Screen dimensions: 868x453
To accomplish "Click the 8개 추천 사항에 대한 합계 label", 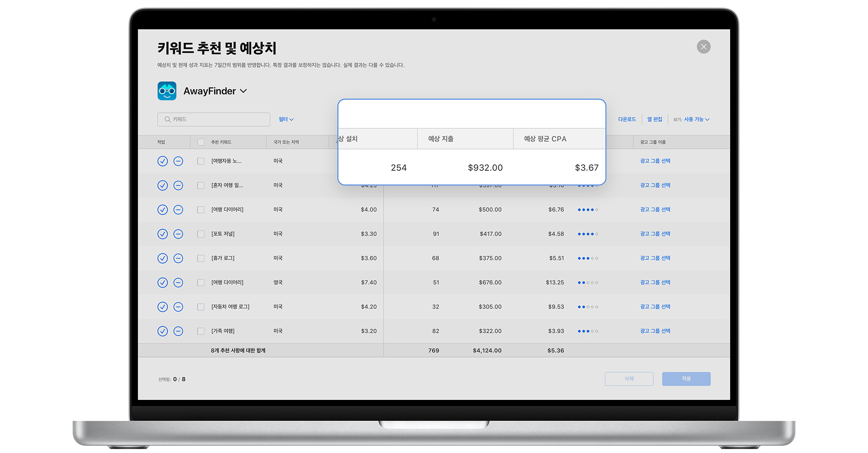I will (x=238, y=351).
